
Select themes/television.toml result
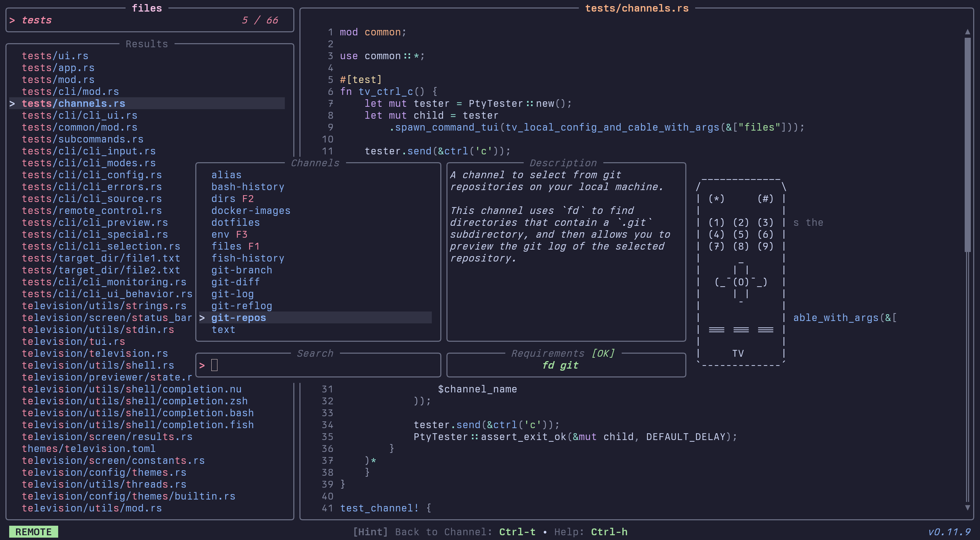click(x=88, y=449)
